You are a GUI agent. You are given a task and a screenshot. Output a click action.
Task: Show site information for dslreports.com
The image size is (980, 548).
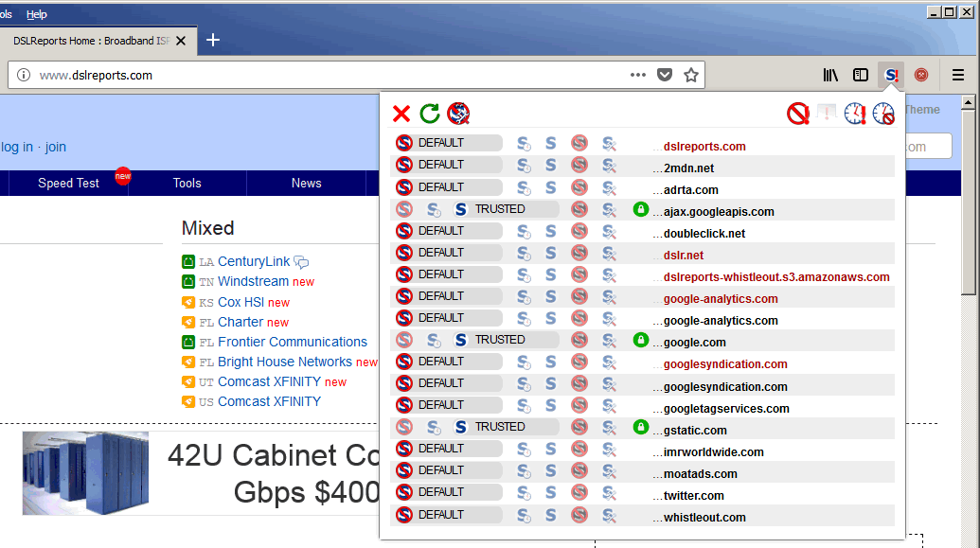coord(24,75)
